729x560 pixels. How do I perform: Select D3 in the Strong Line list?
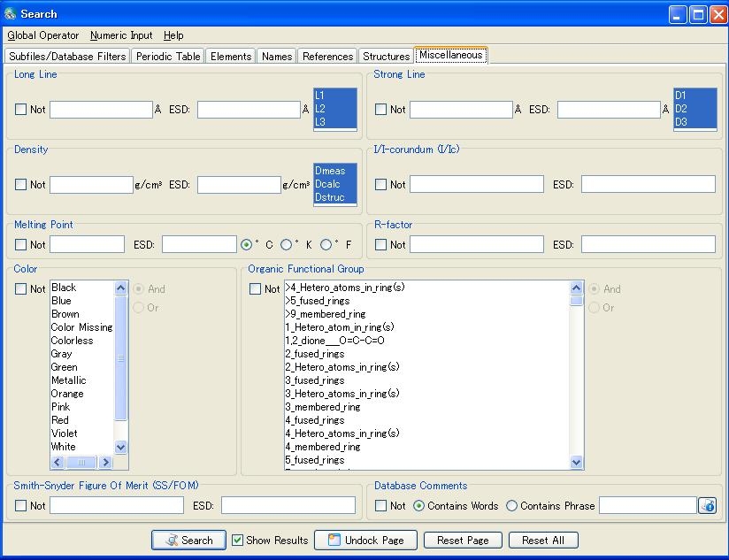(695, 122)
